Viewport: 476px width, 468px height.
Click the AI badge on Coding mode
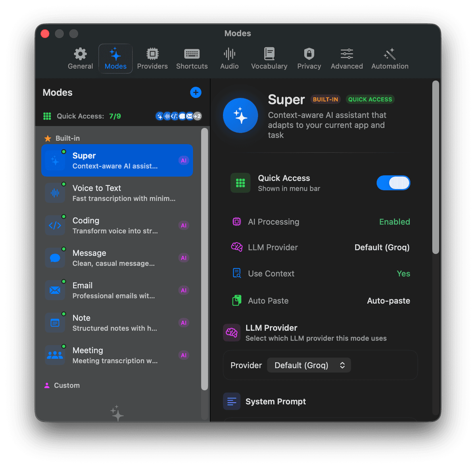(x=184, y=225)
